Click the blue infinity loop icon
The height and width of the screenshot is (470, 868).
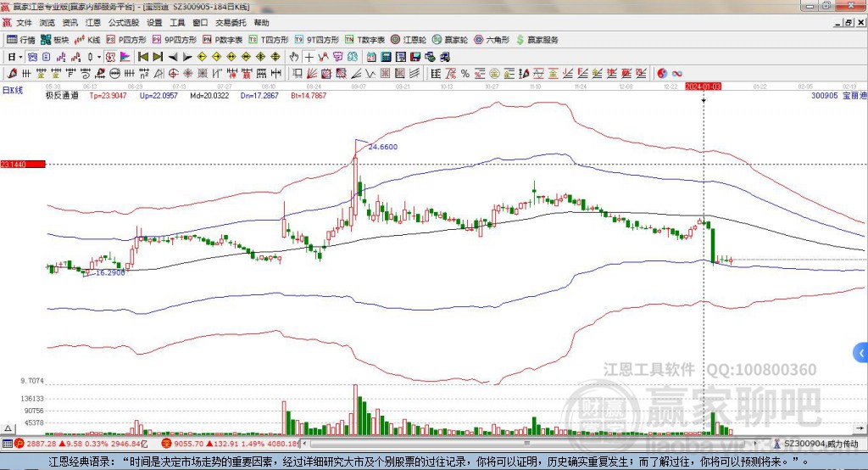point(677,74)
